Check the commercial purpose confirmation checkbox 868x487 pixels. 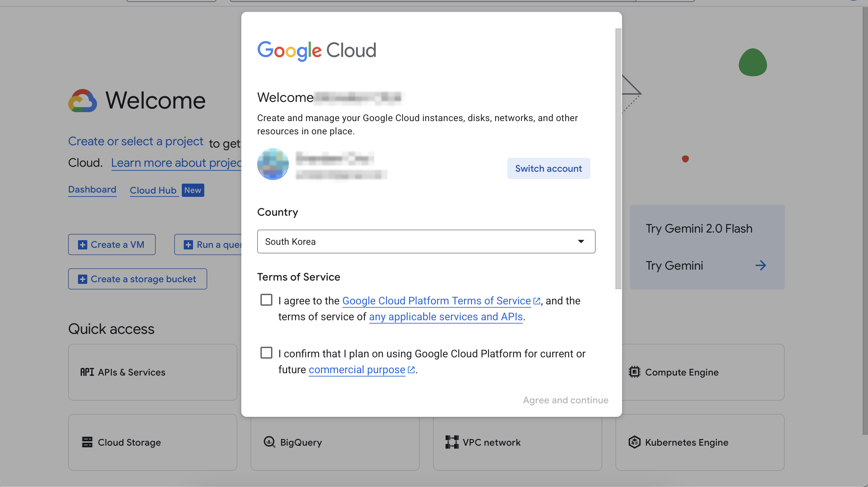pyautogui.click(x=266, y=352)
